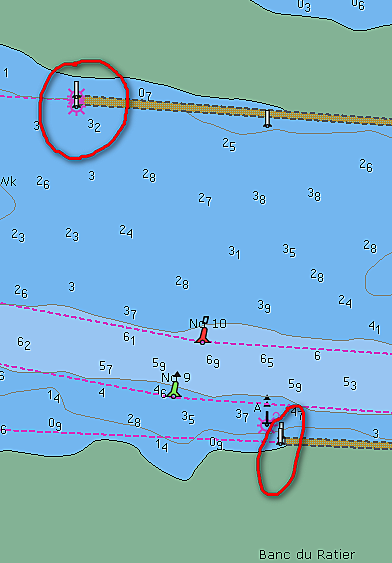The width and height of the screenshot is (392, 563).
Task: Click the red No 10 buoy symbol
Action: tap(203, 335)
